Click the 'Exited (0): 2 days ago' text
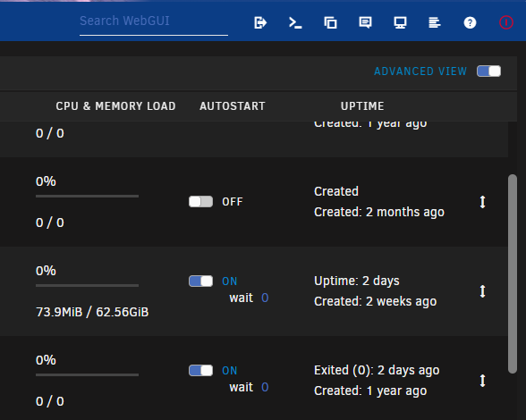This screenshot has height=420, width=526. (x=377, y=370)
